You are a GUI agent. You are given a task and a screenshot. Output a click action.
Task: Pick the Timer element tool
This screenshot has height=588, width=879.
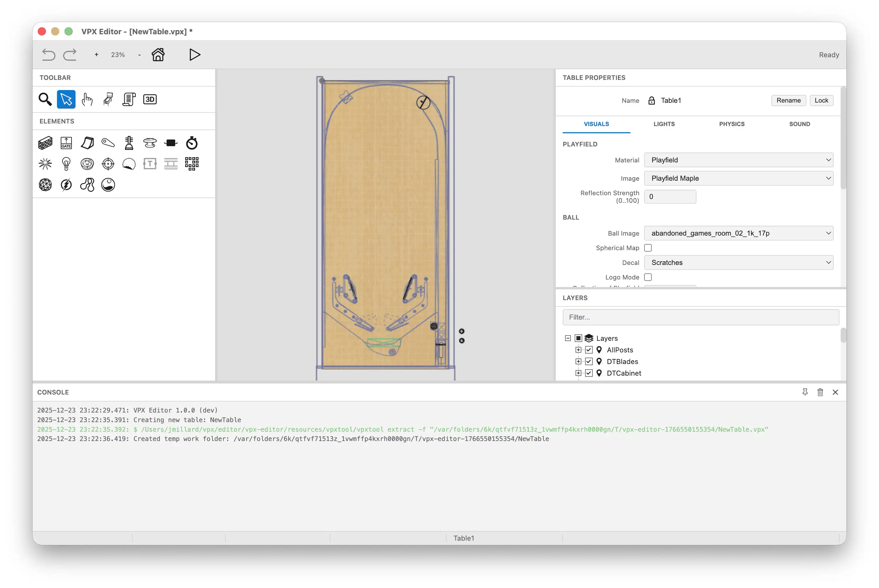pyautogui.click(x=192, y=143)
